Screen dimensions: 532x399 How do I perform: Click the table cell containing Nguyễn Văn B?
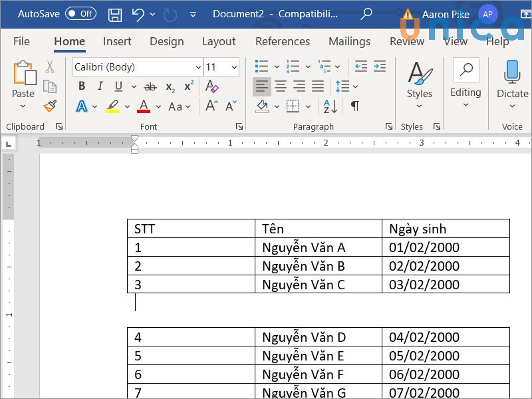[x=318, y=266]
